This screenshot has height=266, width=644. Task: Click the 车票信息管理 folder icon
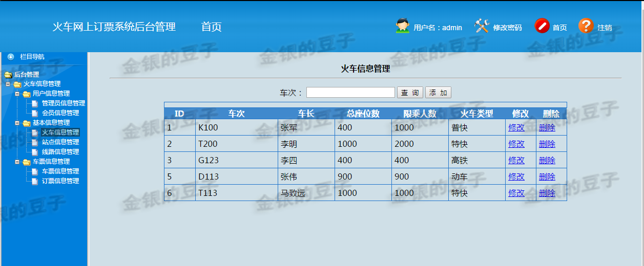click(x=27, y=162)
